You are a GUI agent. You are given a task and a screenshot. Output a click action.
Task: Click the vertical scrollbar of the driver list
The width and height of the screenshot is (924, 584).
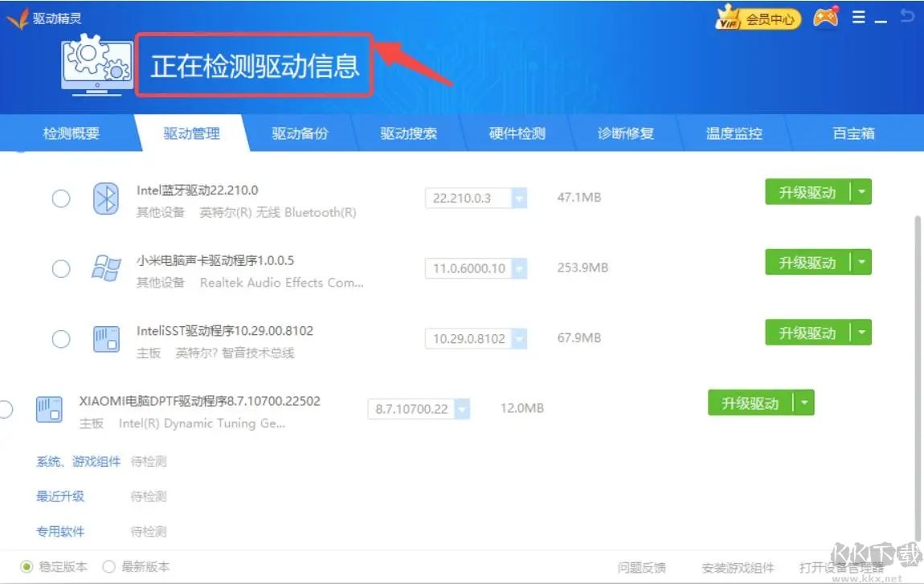pos(918,378)
